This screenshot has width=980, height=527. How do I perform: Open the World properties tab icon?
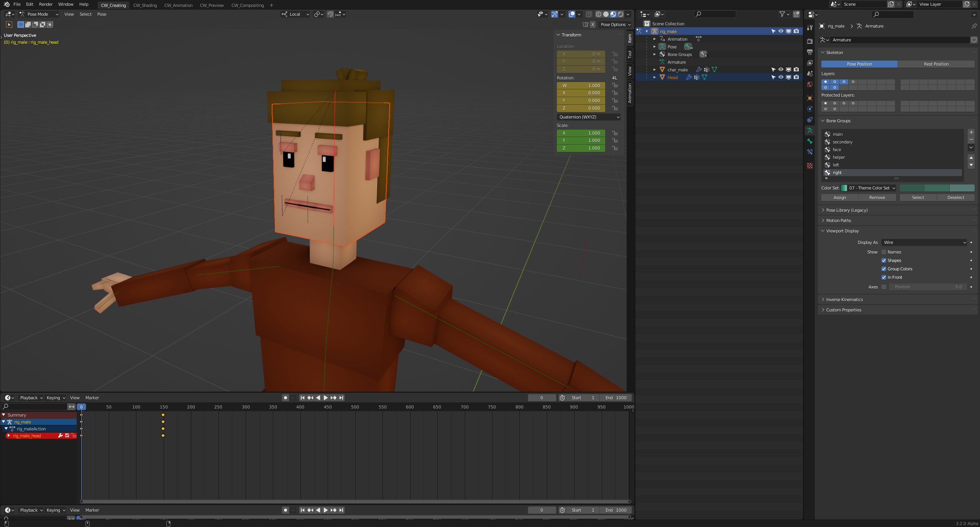tap(809, 84)
